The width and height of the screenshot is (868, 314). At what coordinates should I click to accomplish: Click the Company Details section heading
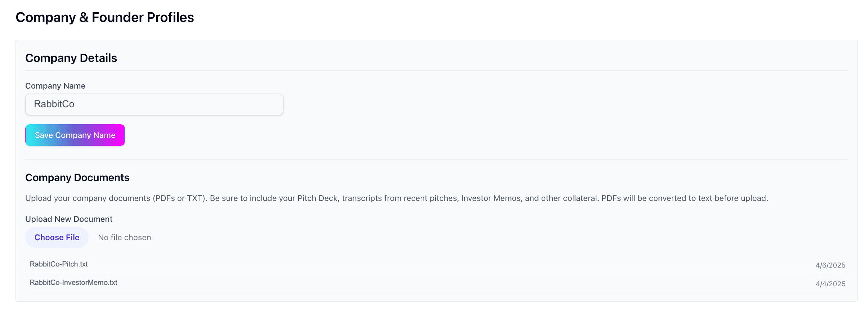coord(71,58)
